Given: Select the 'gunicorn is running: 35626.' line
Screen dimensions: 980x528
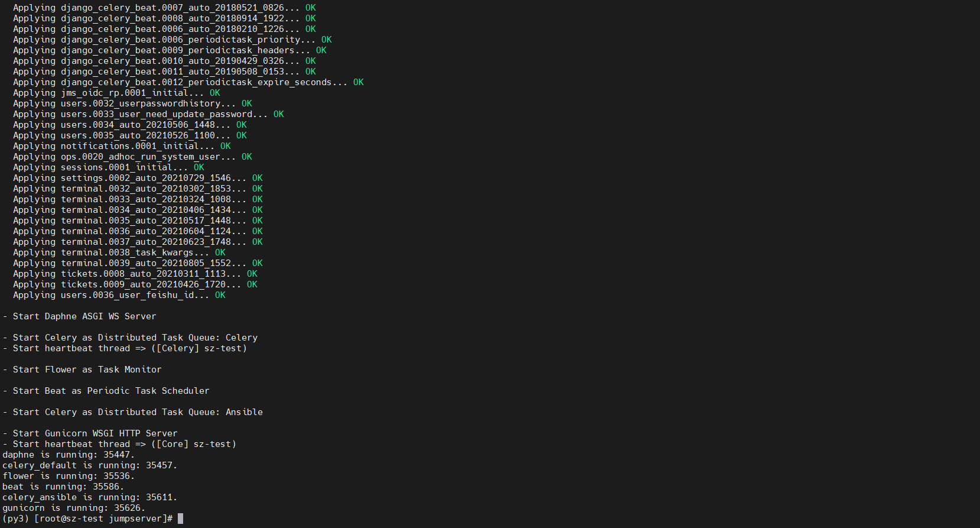Looking at the screenshot, I should click(74, 508).
